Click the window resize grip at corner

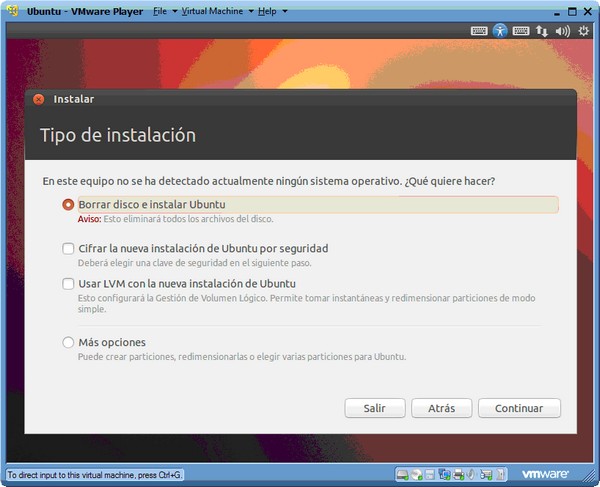coord(588,476)
